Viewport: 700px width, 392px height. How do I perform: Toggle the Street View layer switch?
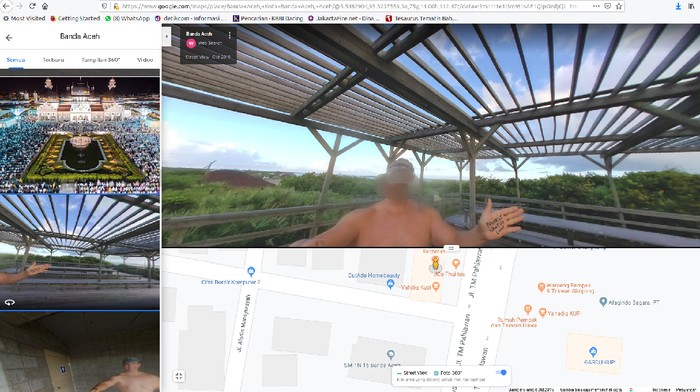[x=502, y=372]
